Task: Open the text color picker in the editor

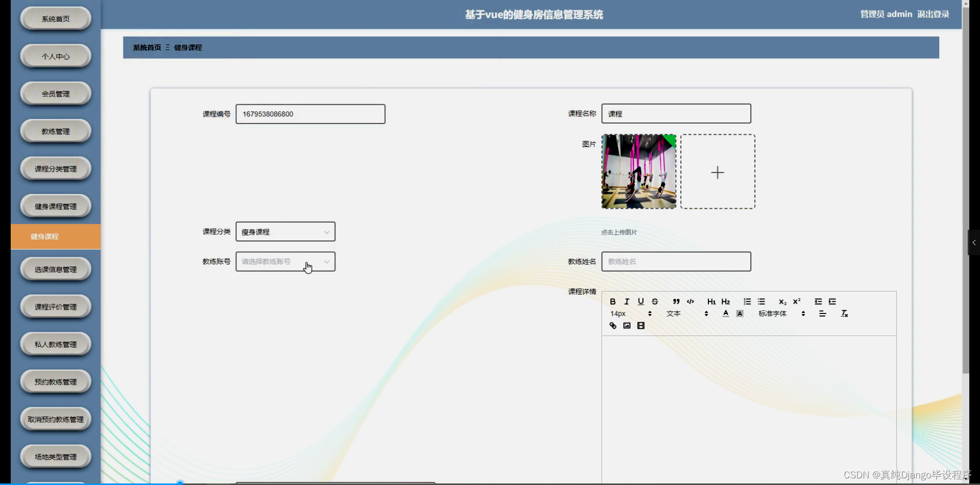Action: click(x=725, y=313)
